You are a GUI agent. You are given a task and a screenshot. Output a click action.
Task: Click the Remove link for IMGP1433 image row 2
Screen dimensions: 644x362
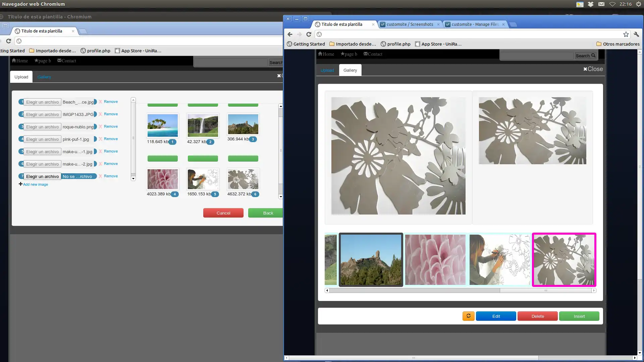[111, 114]
